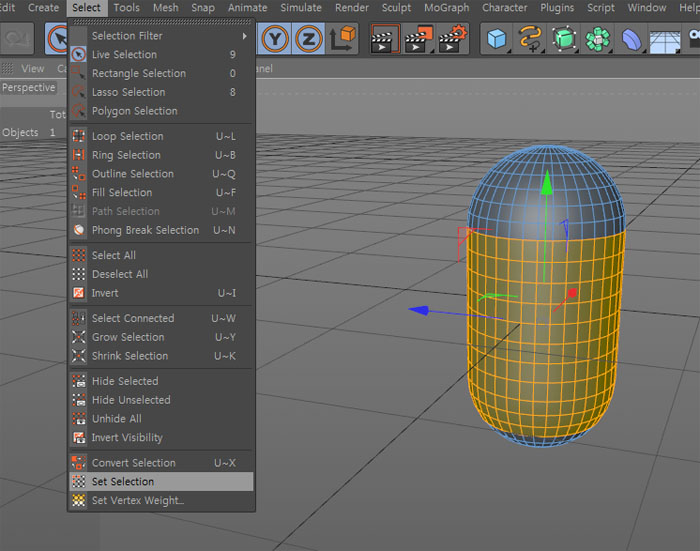Click the Fill Selection icon

[x=79, y=192]
